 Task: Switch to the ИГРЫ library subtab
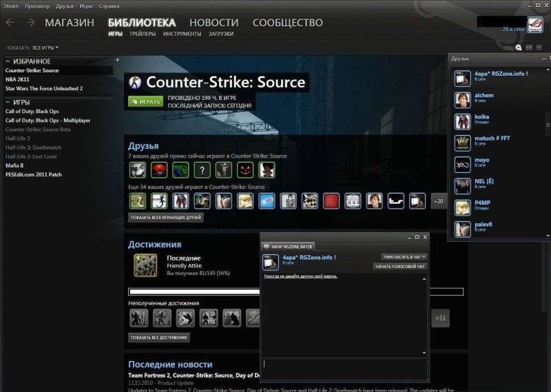point(115,34)
